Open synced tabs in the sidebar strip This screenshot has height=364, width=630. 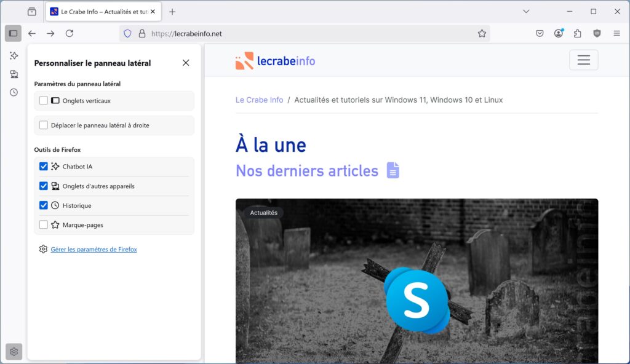tap(14, 74)
